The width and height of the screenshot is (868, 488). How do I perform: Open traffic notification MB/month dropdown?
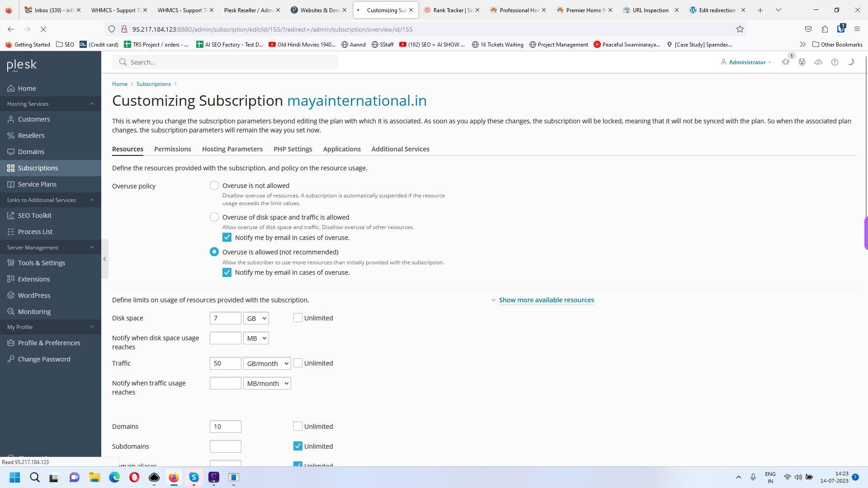click(267, 384)
